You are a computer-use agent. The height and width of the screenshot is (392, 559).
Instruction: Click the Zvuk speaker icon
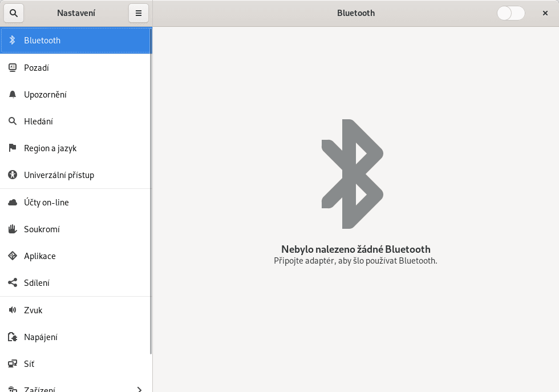(13, 310)
